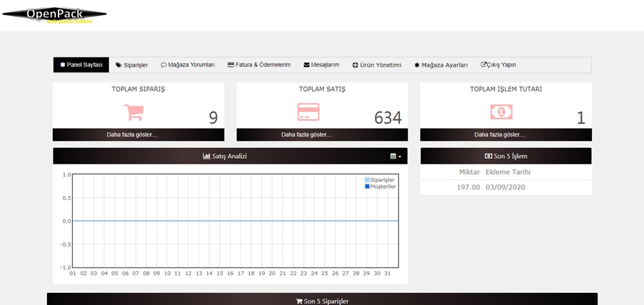Open Mağaza Ayarları settings
This screenshot has width=644, height=305.
[440, 65]
